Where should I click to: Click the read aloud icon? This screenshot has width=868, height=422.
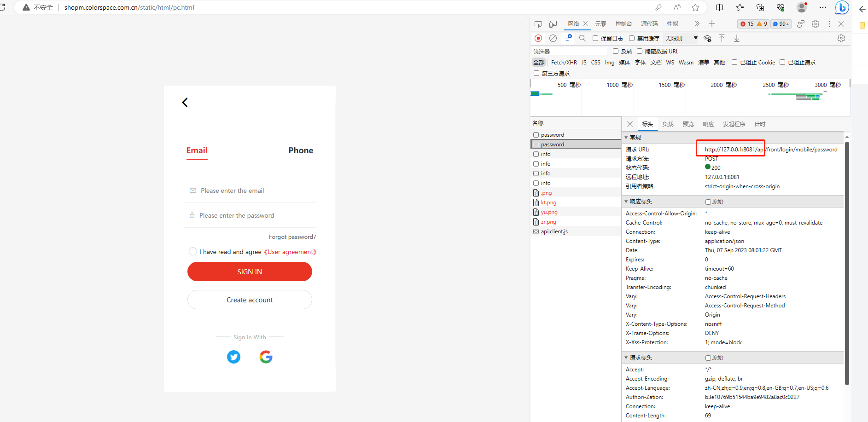tap(677, 7)
